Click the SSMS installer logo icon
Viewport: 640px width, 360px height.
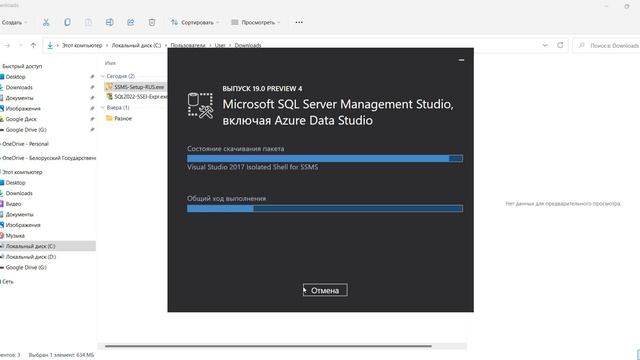(200, 105)
